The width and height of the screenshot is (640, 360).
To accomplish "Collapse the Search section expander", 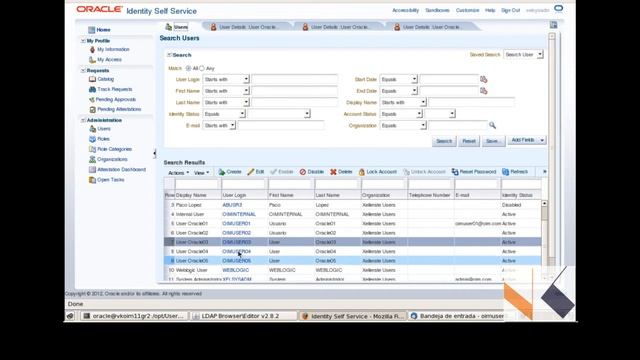I will [169, 55].
